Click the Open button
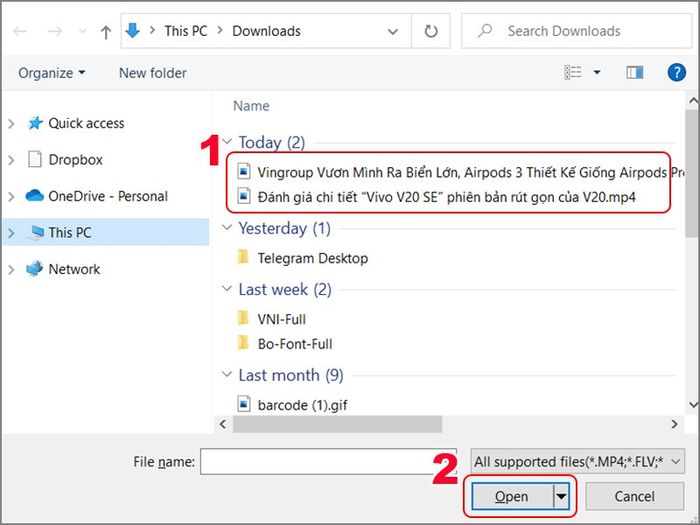The height and width of the screenshot is (525, 700). (x=512, y=496)
